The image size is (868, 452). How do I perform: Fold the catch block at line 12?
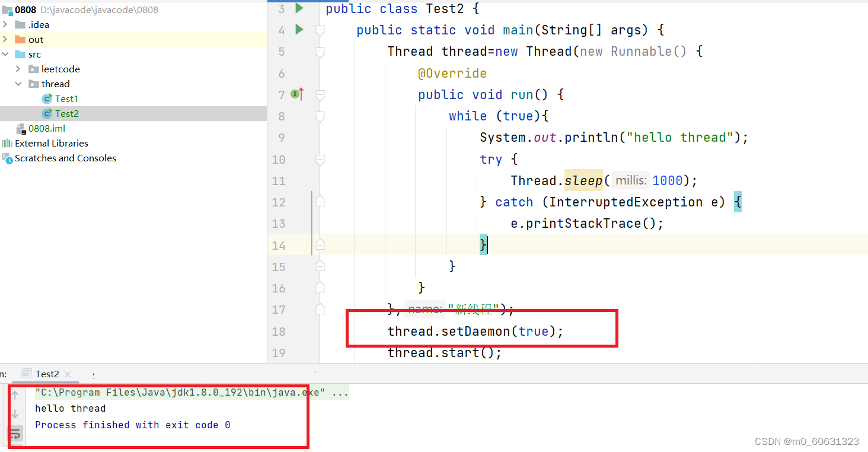(x=320, y=202)
